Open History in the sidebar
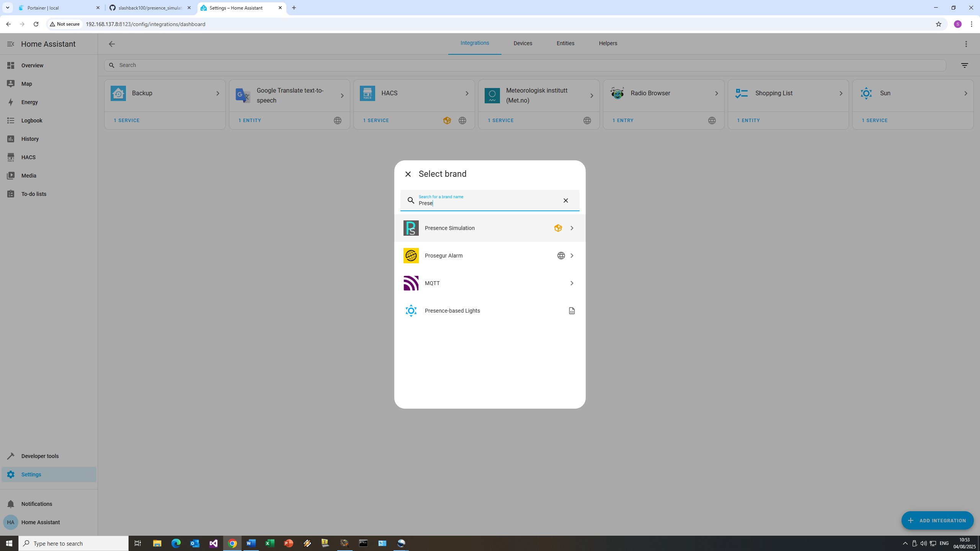 point(49,139)
